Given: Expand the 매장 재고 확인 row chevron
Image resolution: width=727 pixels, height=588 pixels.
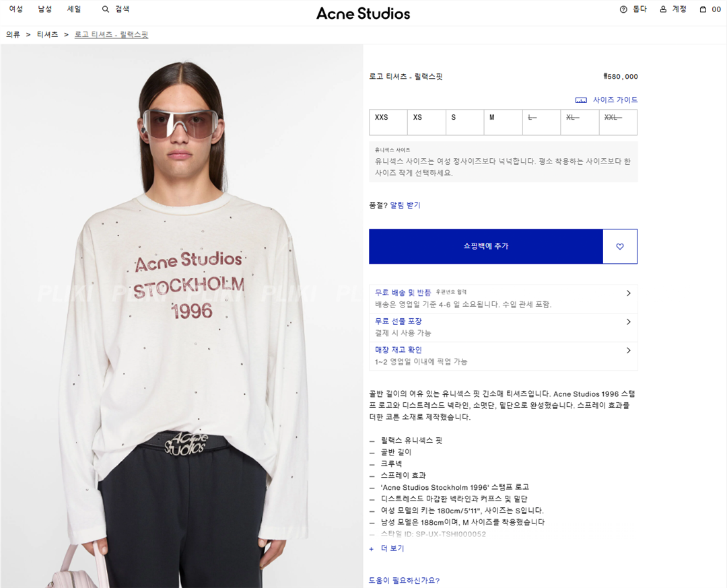Looking at the screenshot, I should pos(628,351).
